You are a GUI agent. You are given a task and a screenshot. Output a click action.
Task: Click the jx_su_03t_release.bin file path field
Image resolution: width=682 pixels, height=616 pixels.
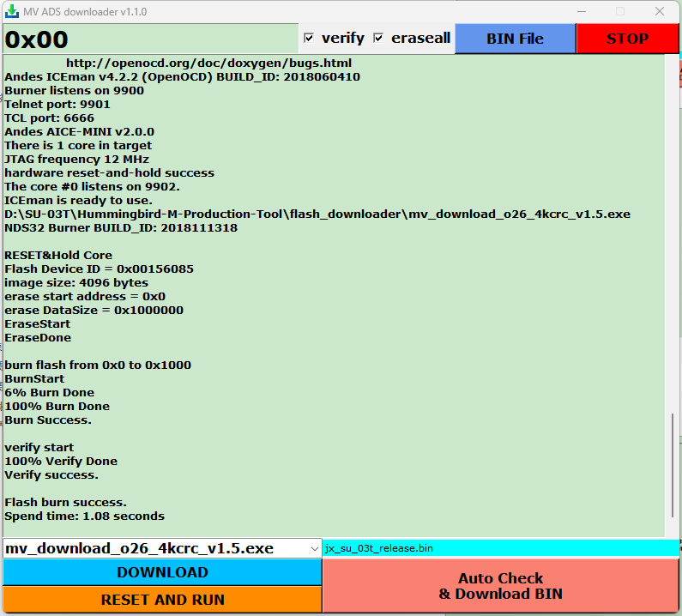pyautogui.click(x=498, y=548)
